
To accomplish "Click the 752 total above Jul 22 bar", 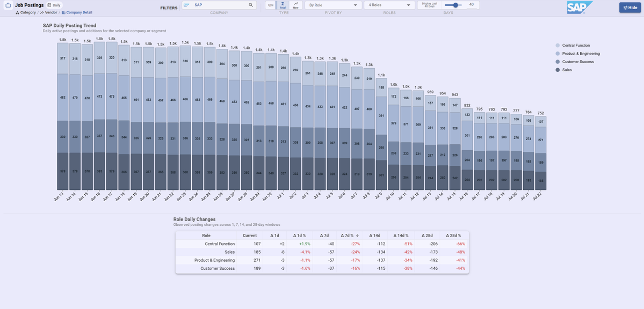I will click(x=540, y=113).
